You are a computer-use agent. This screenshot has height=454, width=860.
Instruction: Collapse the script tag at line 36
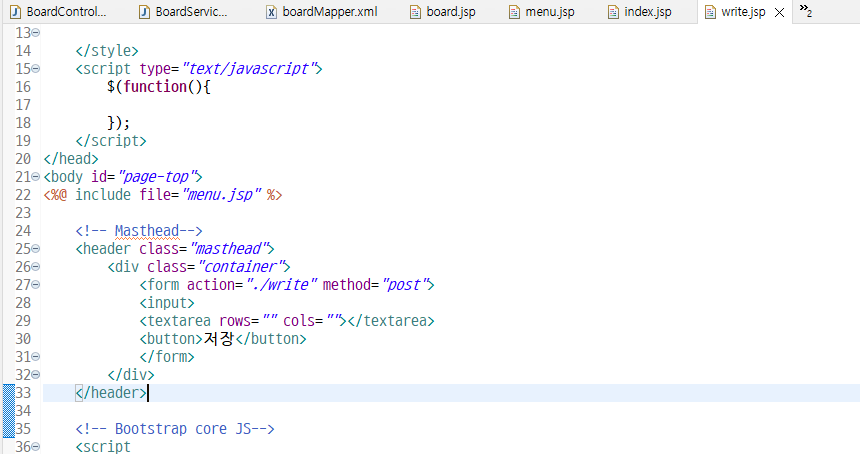point(36,446)
